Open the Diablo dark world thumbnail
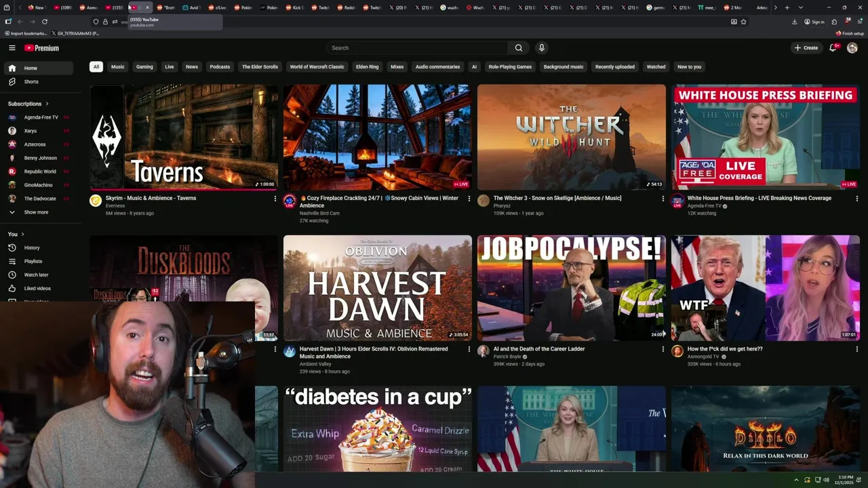 [x=766, y=429]
